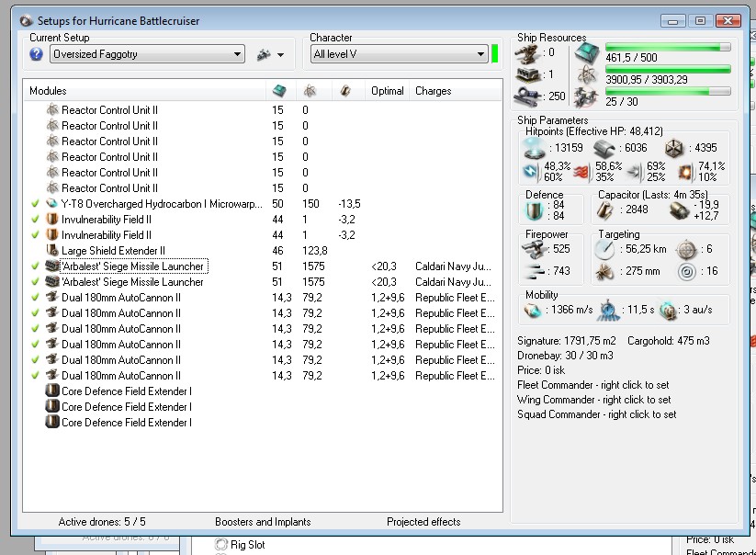
Task: Click the capacitor usage column header icon
Action: pyautogui.click(x=344, y=91)
